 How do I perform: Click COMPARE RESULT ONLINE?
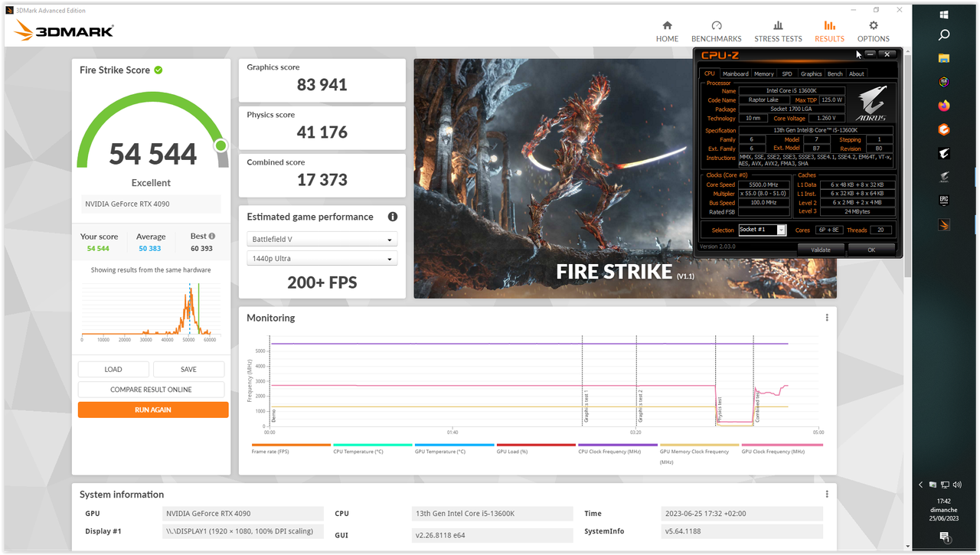point(151,390)
